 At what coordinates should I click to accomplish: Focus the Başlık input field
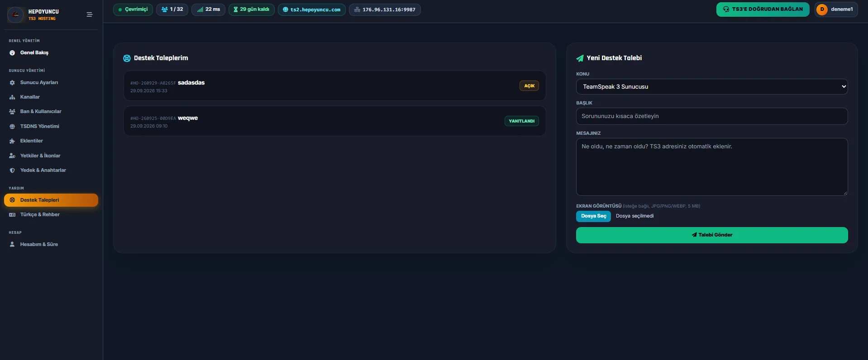[712, 116]
